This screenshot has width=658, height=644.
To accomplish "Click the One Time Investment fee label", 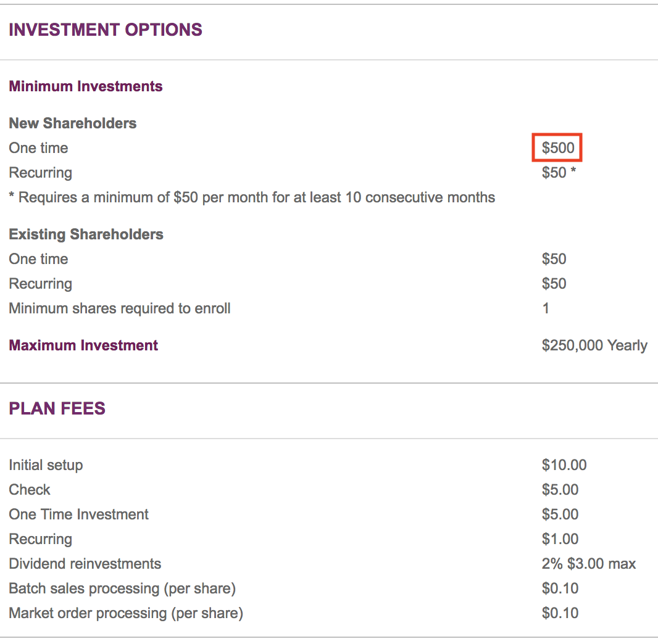I will (x=78, y=514).
